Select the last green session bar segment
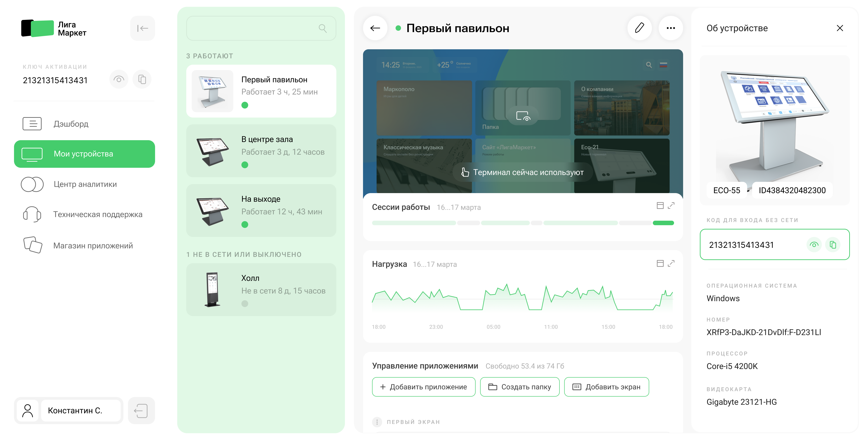868x440 pixels. [663, 222]
